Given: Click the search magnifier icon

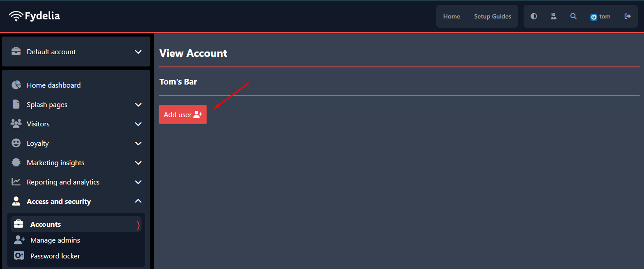Looking at the screenshot, I should pyautogui.click(x=573, y=16).
